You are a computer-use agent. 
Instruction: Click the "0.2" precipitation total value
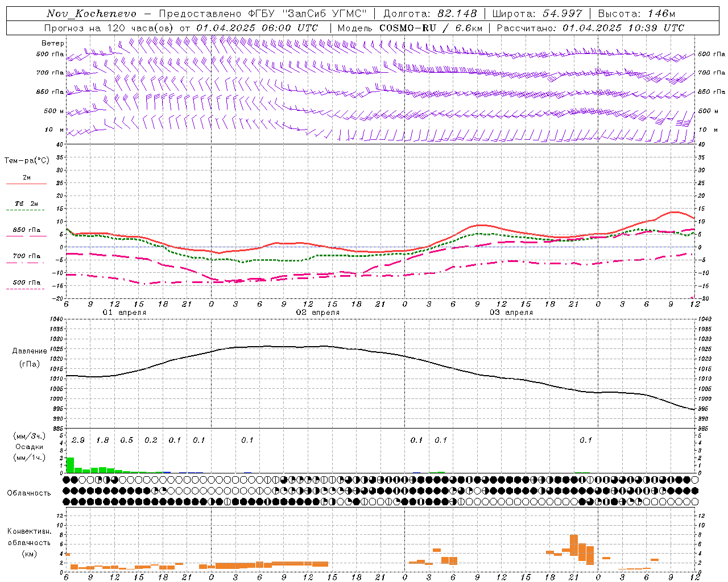(151, 440)
